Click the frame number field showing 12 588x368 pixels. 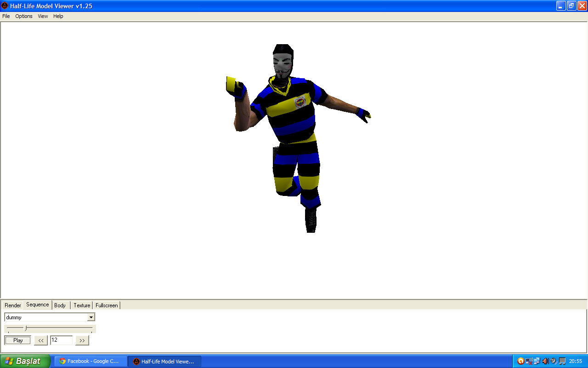click(61, 340)
